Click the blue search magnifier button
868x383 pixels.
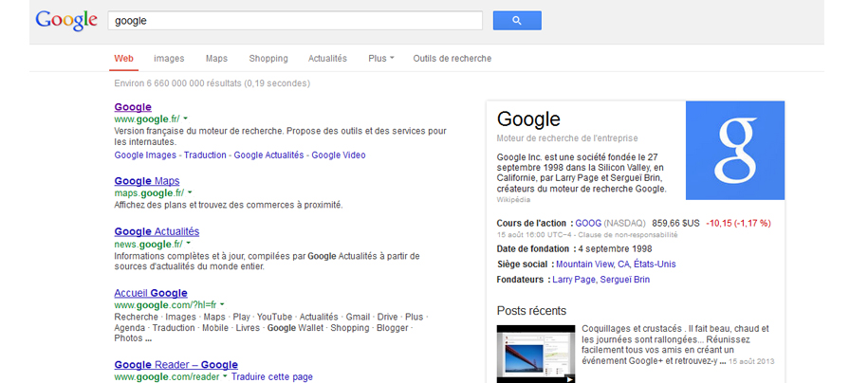coord(517,21)
